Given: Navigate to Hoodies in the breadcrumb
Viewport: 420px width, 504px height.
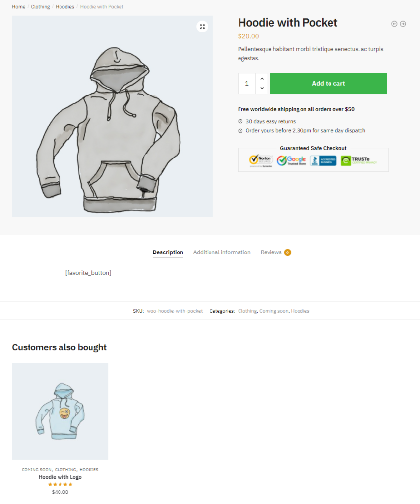Looking at the screenshot, I should tap(65, 7).
